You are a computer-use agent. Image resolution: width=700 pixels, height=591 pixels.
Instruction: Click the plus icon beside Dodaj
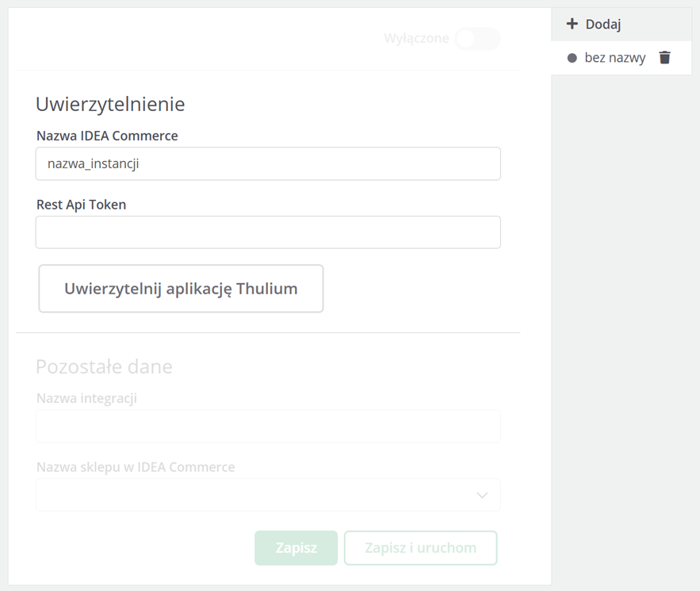[572, 24]
